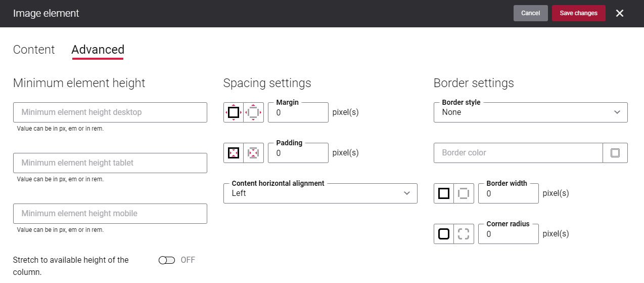Select individual corner radius icon

464,234
